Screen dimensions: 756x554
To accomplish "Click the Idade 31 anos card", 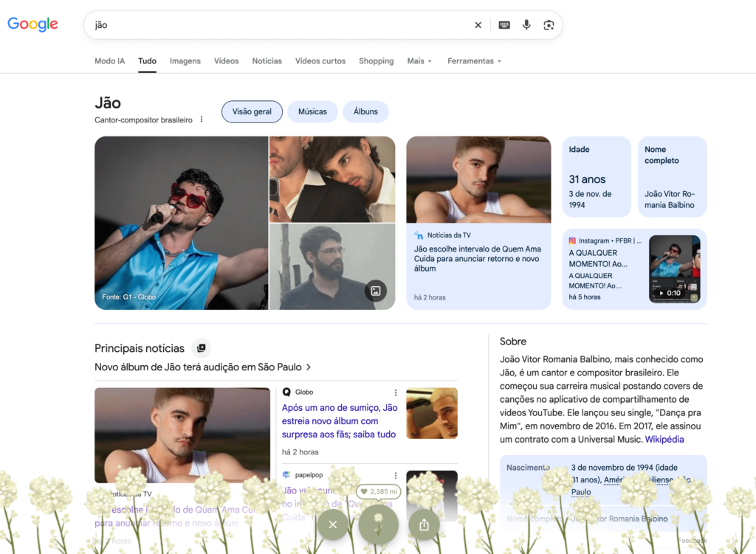I will tap(597, 177).
